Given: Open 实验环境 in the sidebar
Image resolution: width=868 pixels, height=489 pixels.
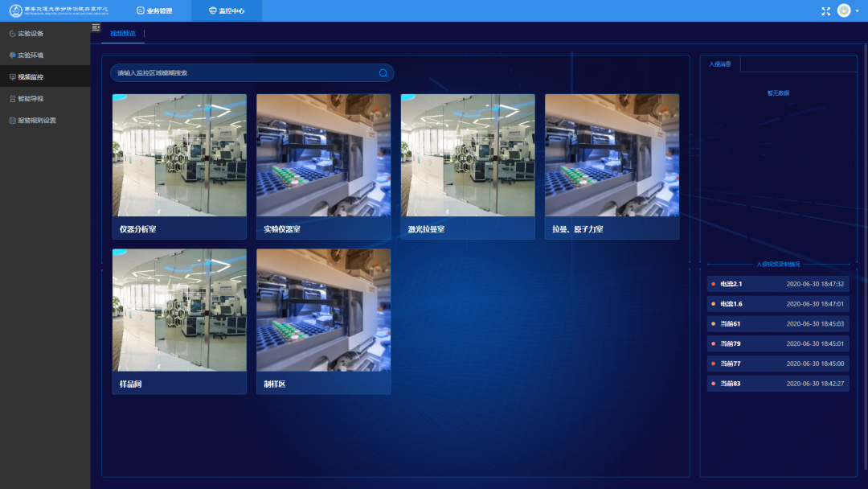Looking at the screenshot, I should tap(45, 55).
